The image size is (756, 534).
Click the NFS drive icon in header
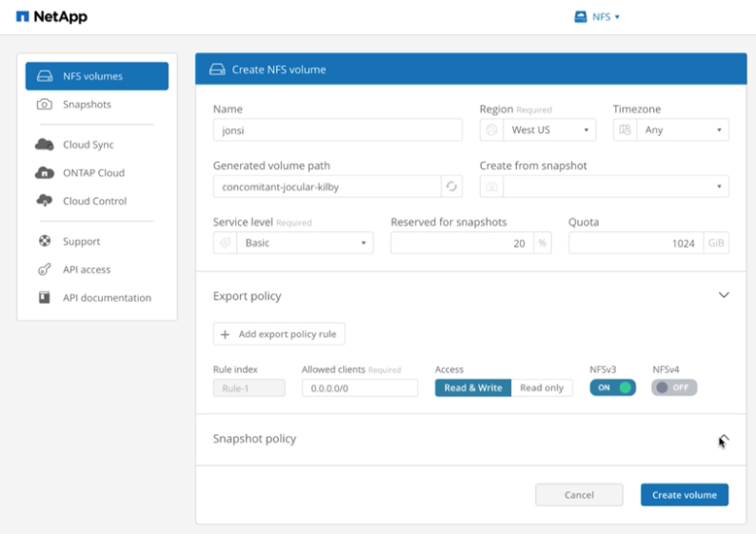(x=580, y=17)
